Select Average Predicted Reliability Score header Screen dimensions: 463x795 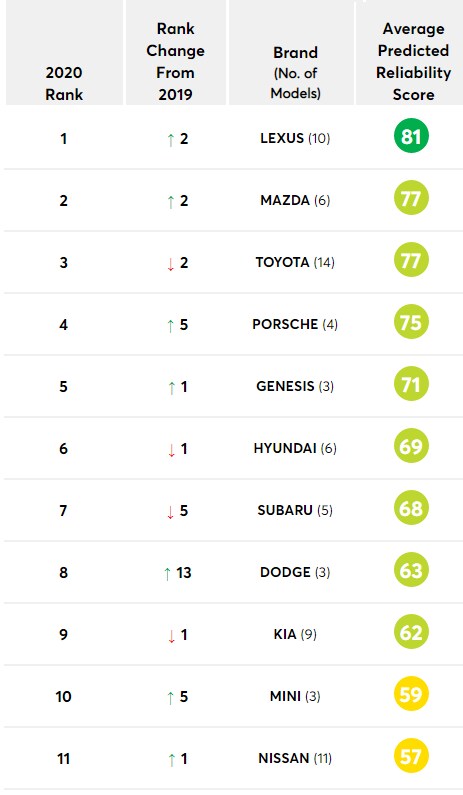click(413, 61)
